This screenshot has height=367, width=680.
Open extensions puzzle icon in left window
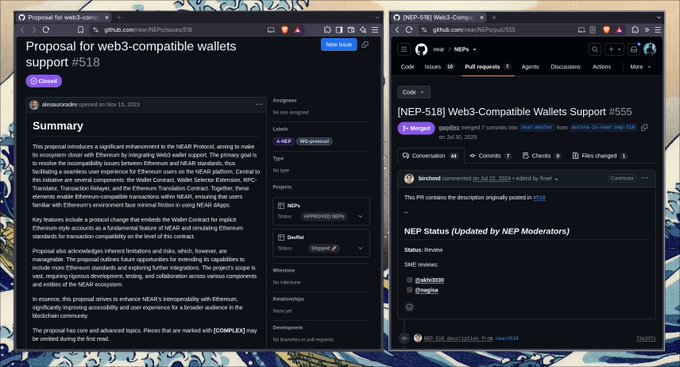click(x=327, y=29)
